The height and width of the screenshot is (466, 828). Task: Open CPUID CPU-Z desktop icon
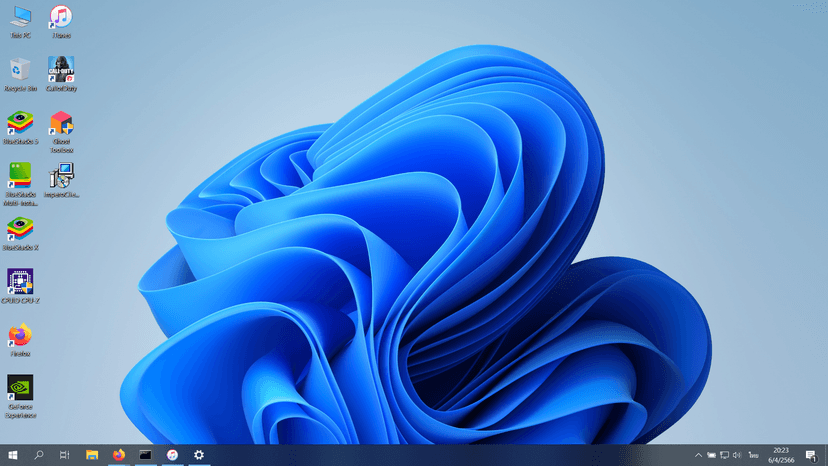(20, 282)
